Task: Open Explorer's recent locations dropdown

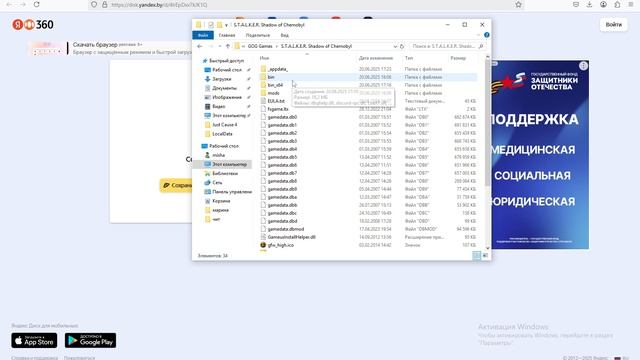Action: pyautogui.click(x=220, y=47)
